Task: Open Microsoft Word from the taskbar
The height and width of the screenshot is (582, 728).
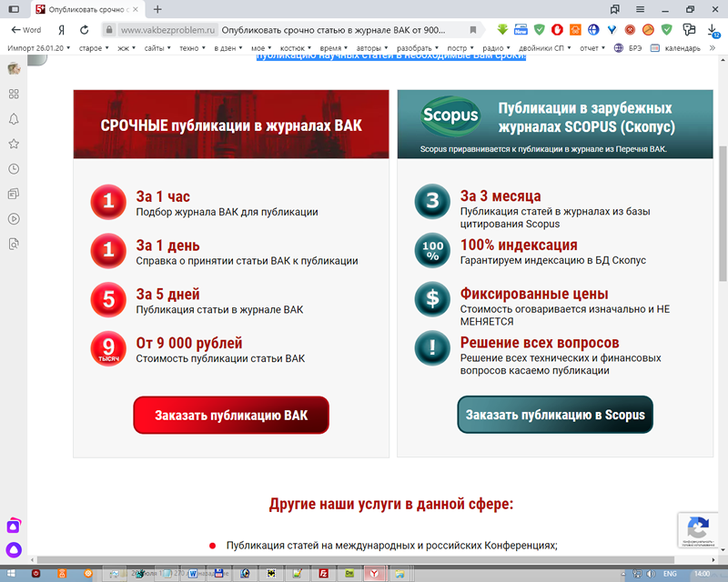Action: [192, 575]
